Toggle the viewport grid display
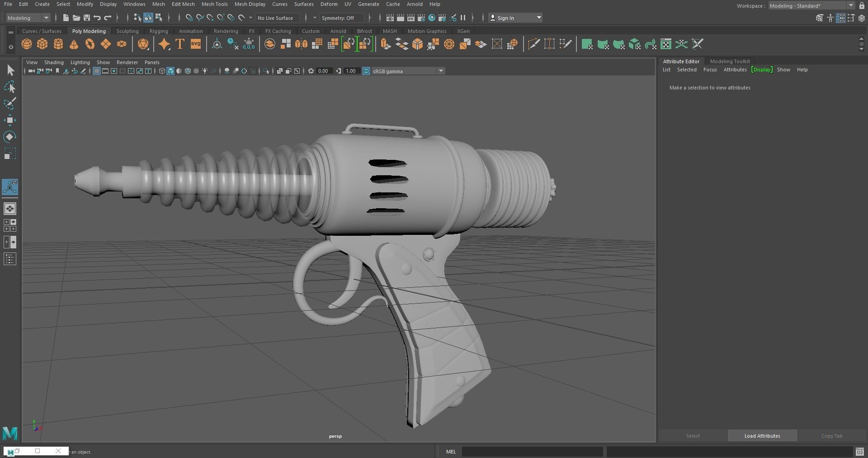868x458 pixels. click(x=96, y=71)
